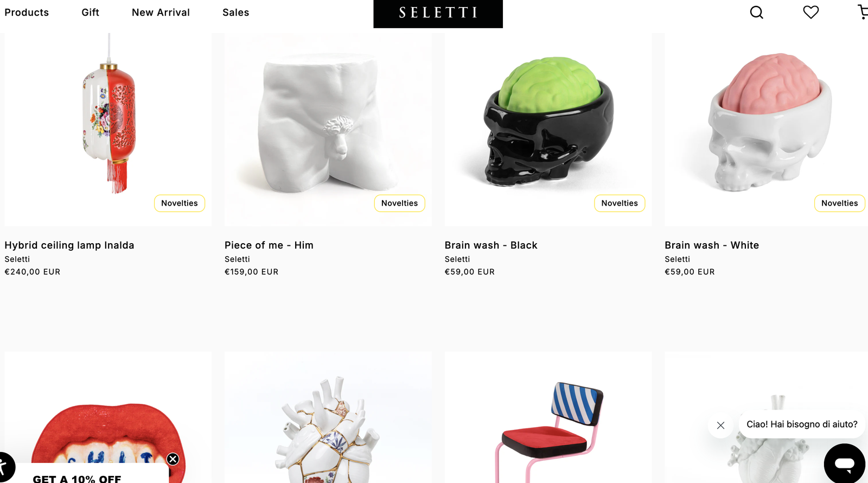Go to New Arrival section
This screenshot has height=483, width=868.
[161, 12]
